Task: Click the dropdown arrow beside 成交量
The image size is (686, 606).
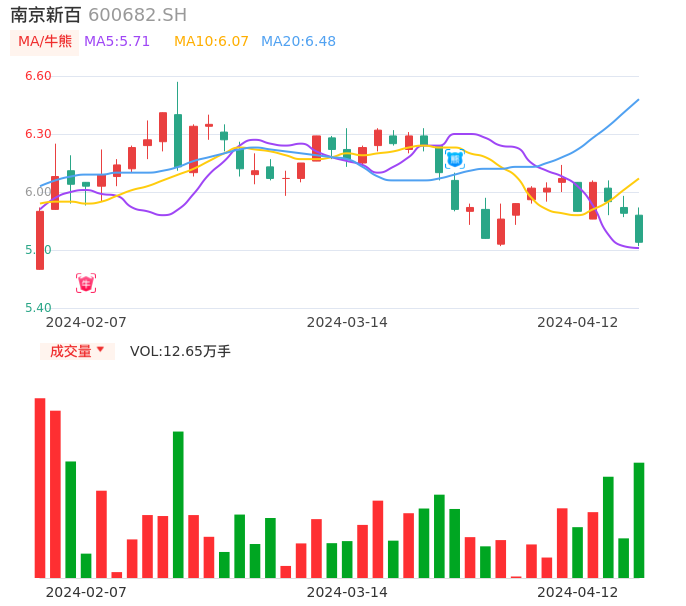Action: [x=100, y=350]
